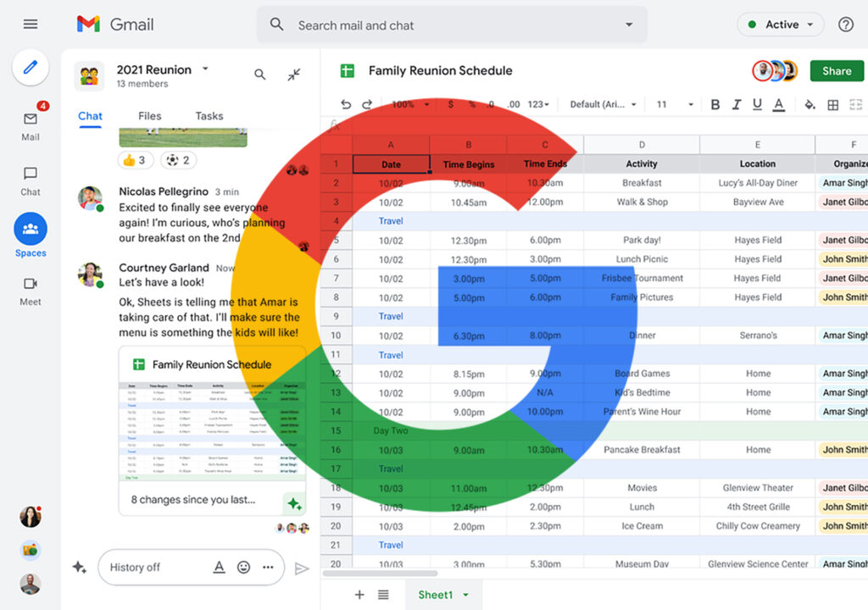The width and height of the screenshot is (868, 610).
Task: Turn on chat history with the History off toggle
Action: 133,568
